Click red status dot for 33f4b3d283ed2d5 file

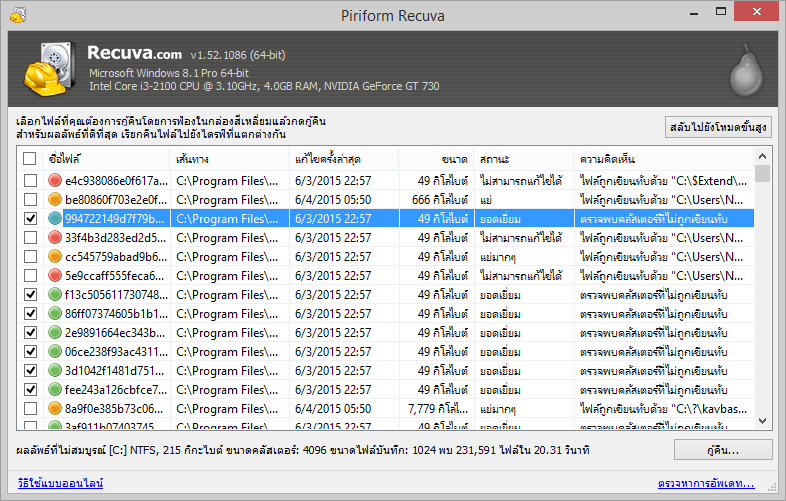click(x=55, y=238)
